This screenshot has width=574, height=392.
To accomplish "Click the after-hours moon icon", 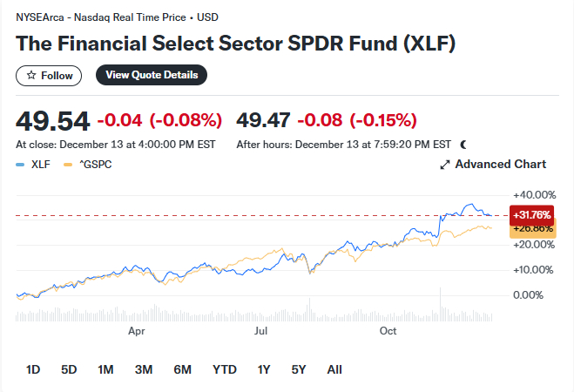I will (463, 144).
